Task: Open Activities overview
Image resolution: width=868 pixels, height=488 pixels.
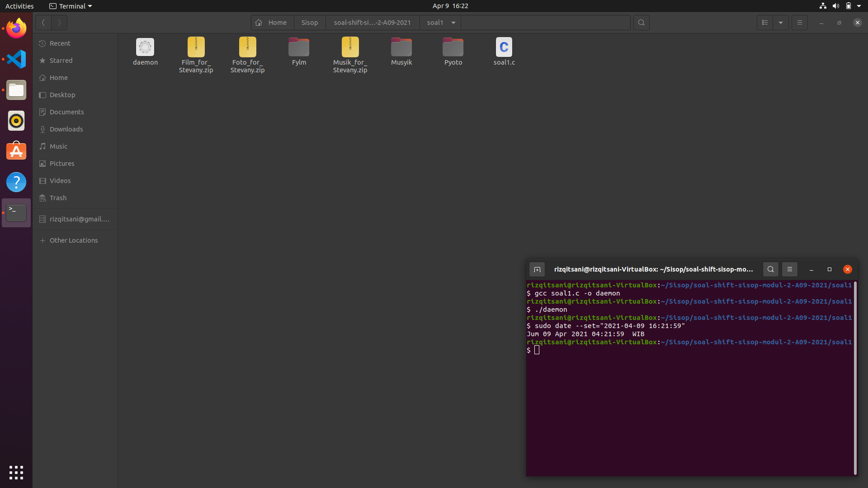Action: 19,6
